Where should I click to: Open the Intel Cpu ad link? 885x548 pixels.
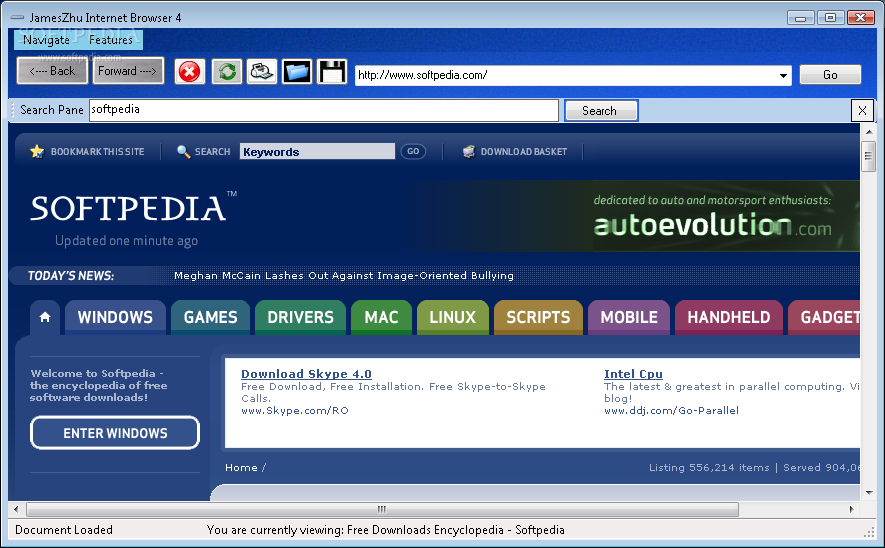point(633,374)
